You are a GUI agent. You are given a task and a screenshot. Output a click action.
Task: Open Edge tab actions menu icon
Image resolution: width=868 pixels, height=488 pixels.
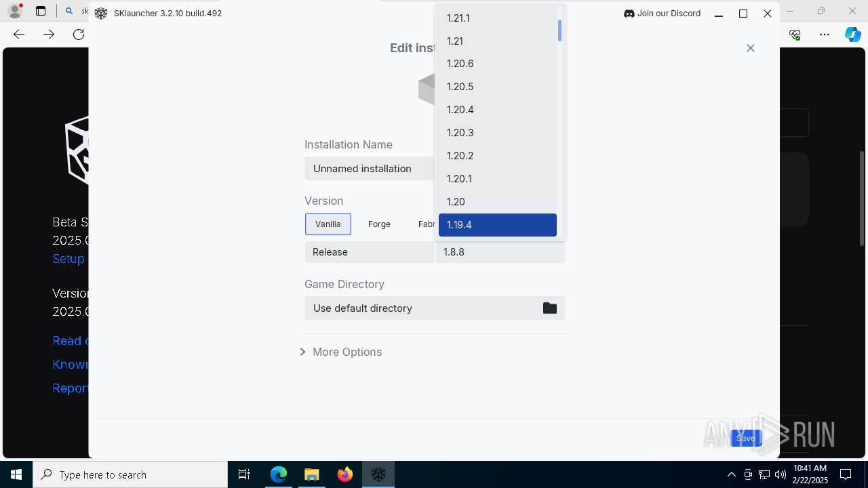click(41, 12)
